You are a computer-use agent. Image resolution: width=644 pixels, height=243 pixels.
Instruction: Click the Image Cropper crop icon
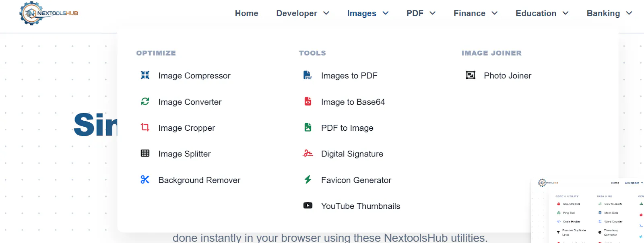(x=145, y=128)
